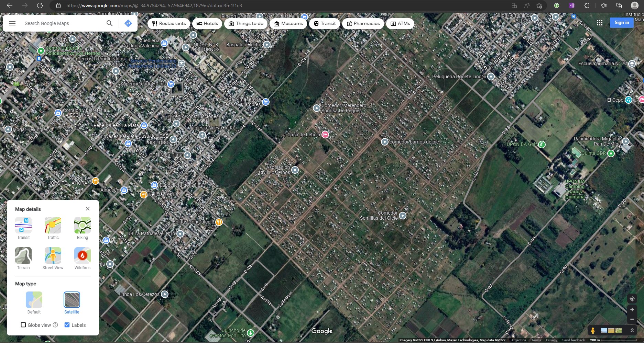The image size is (644, 343).
Task: Click the Sign in button
Action: click(622, 23)
